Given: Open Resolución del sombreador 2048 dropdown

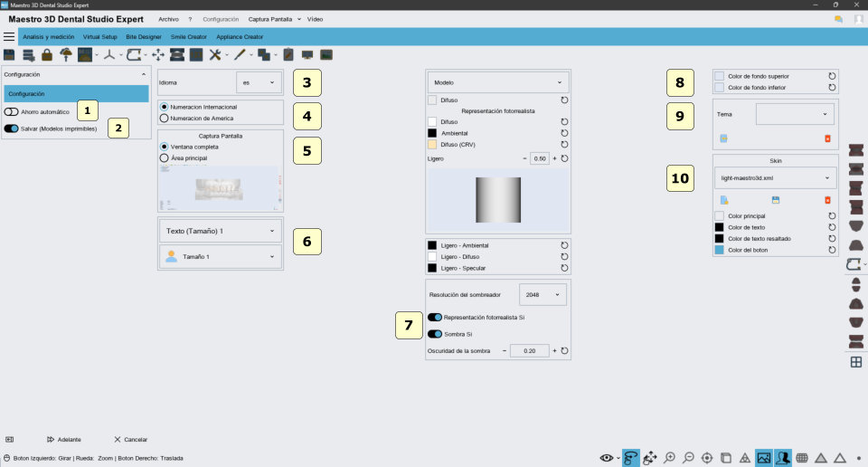Looking at the screenshot, I should [x=542, y=295].
